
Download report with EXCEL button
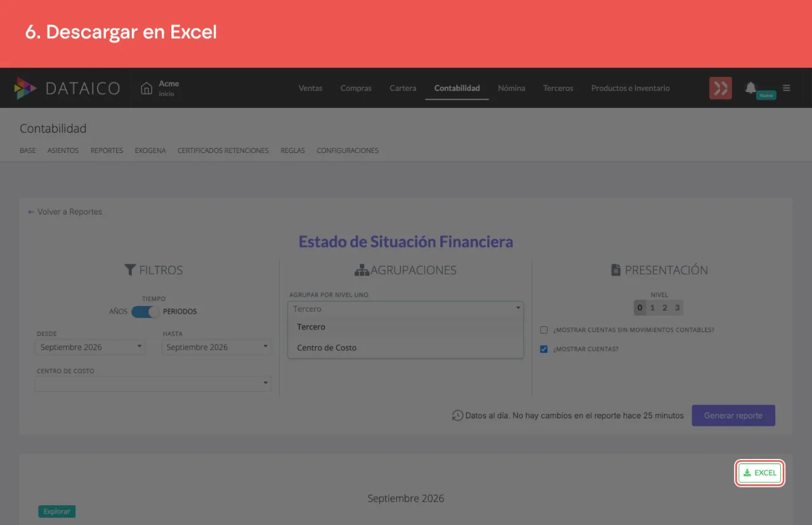point(760,473)
